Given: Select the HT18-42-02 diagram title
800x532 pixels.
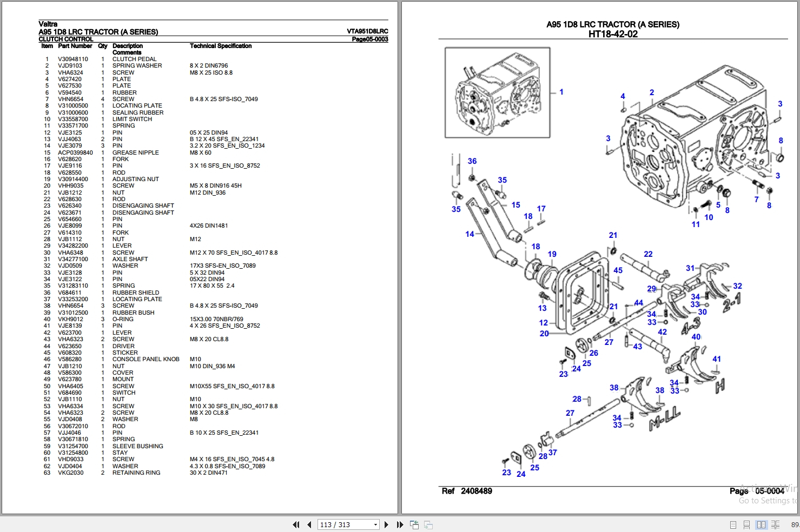Looking at the screenshot, I should pyautogui.click(x=613, y=34).
